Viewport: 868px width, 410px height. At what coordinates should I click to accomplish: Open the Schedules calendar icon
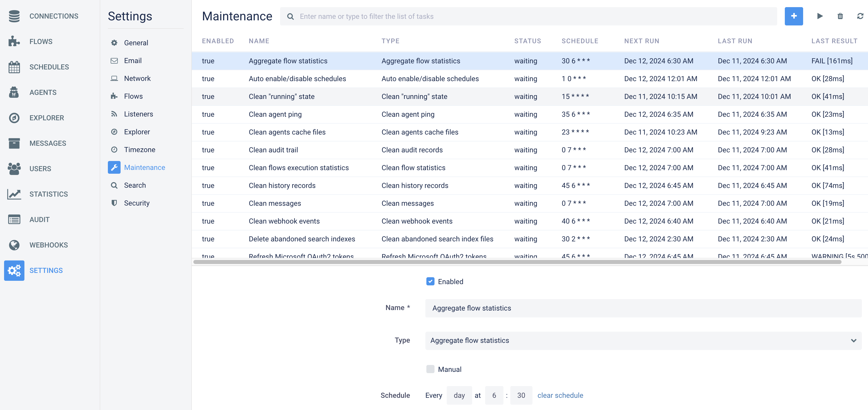(14, 67)
